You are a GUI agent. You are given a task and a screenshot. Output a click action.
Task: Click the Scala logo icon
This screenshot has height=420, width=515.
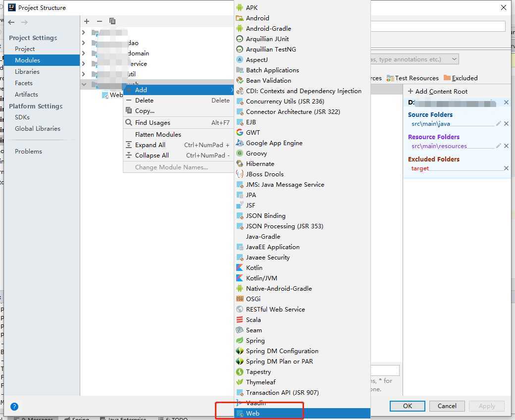[240, 319]
